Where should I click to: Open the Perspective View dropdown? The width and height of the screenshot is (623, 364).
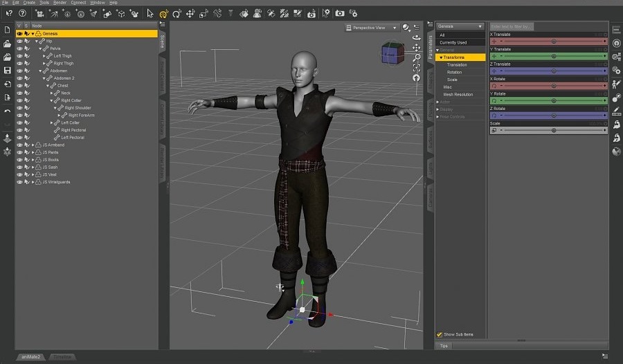[x=371, y=28]
